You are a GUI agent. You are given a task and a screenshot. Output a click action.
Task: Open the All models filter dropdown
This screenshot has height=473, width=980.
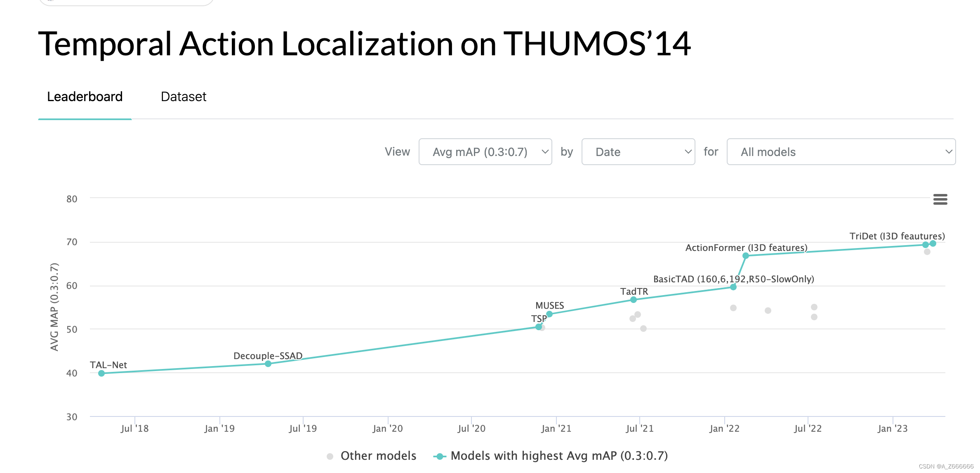click(841, 152)
